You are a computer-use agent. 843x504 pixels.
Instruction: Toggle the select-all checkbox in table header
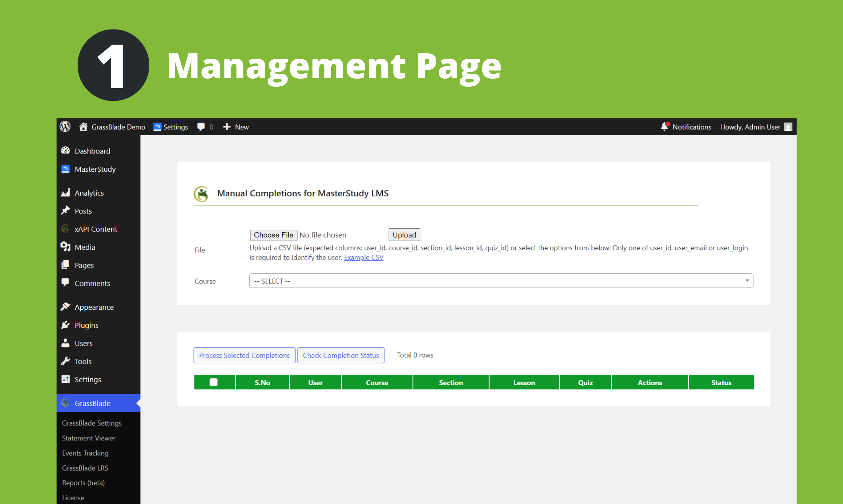coord(214,382)
